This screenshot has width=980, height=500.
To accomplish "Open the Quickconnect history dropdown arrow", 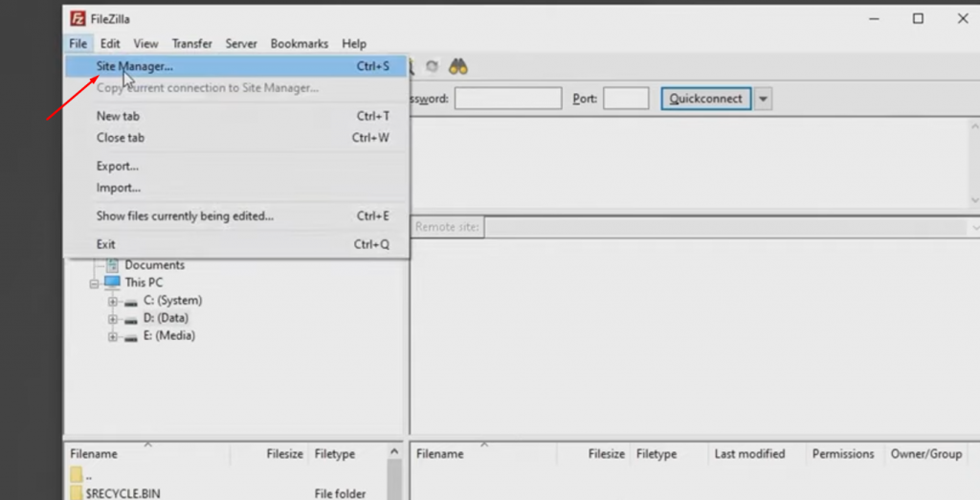I will [763, 99].
